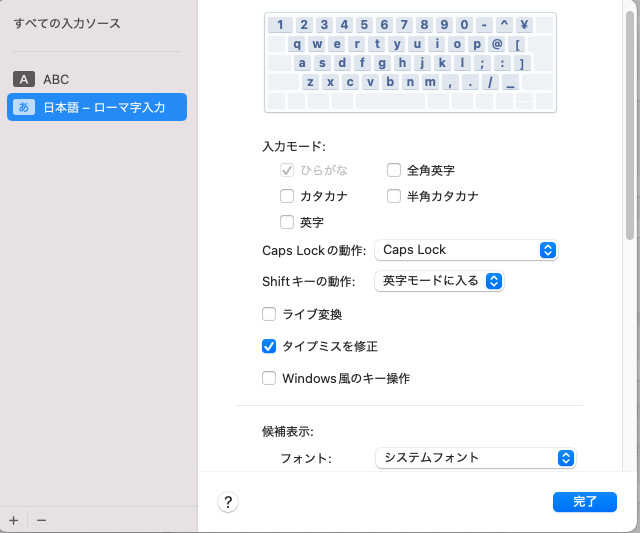The width and height of the screenshot is (640, 533).
Task: Click the plus icon to add input source
Action: pyautogui.click(x=13, y=520)
